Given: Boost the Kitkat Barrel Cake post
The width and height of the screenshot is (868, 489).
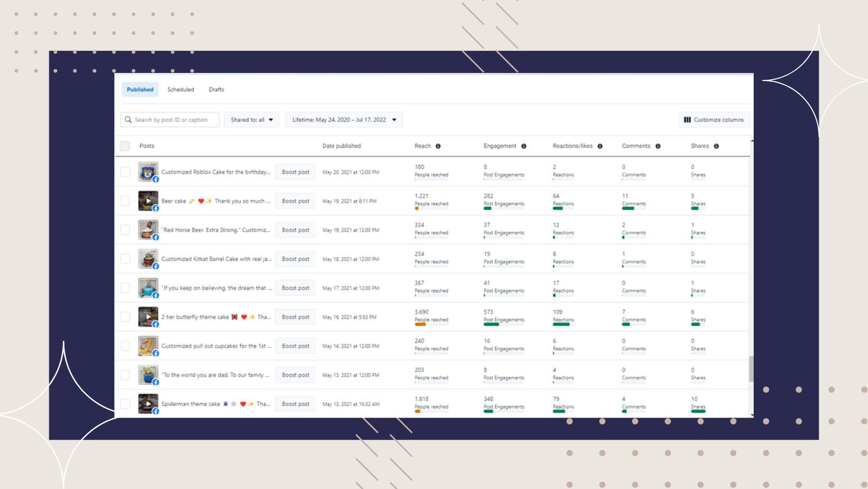Looking at the screenshot, I should coord(295,259).
